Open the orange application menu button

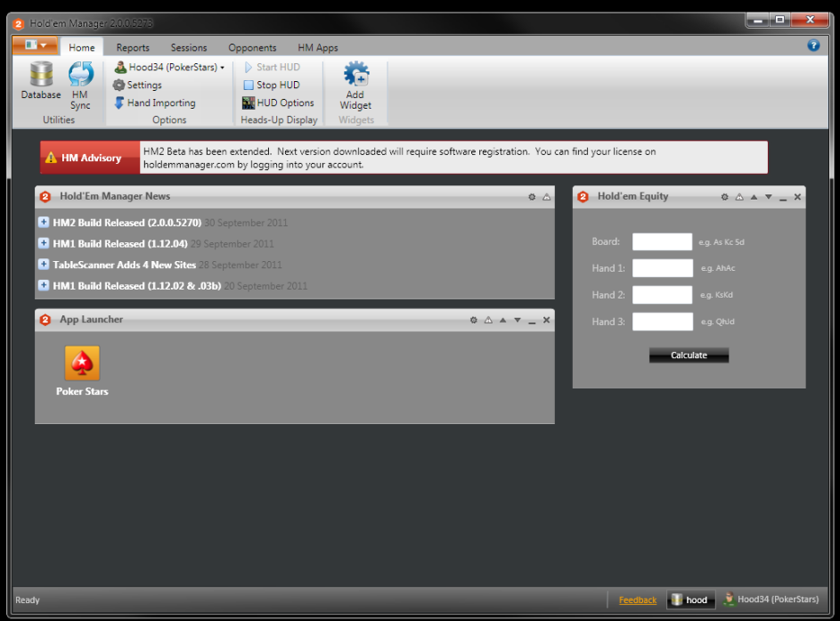pyautogui.click(x=35, y=45)
